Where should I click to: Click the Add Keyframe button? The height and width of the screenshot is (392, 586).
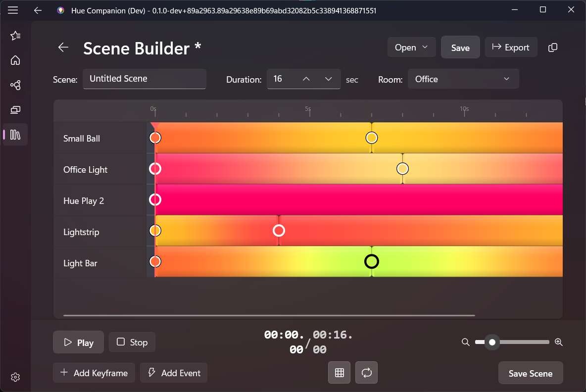94,373
